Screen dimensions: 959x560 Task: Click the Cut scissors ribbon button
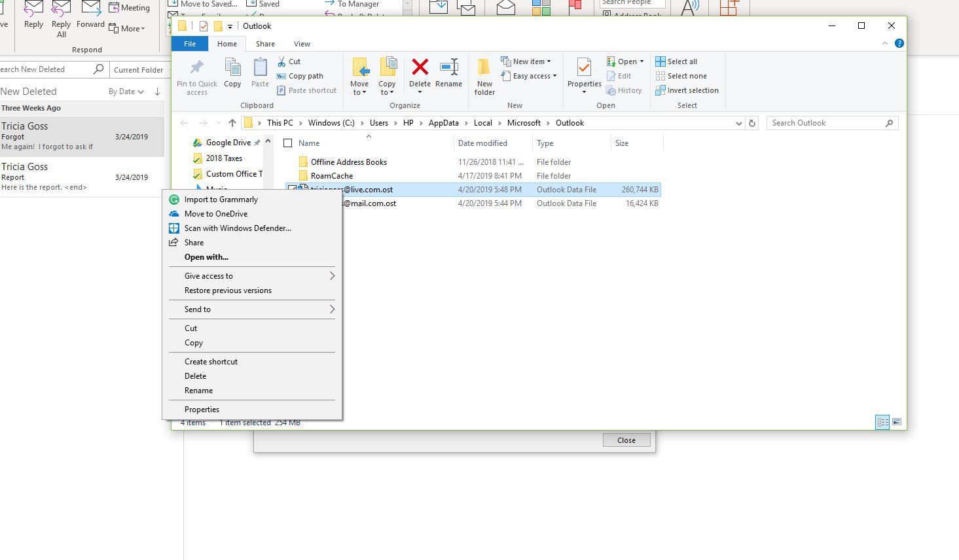point(289,61)
